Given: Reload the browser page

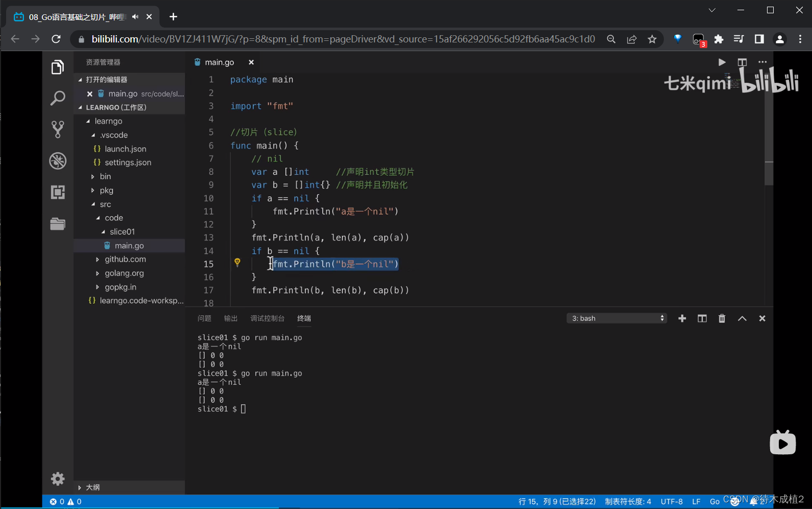Looking at the screenshot, I should pos(56,39).
